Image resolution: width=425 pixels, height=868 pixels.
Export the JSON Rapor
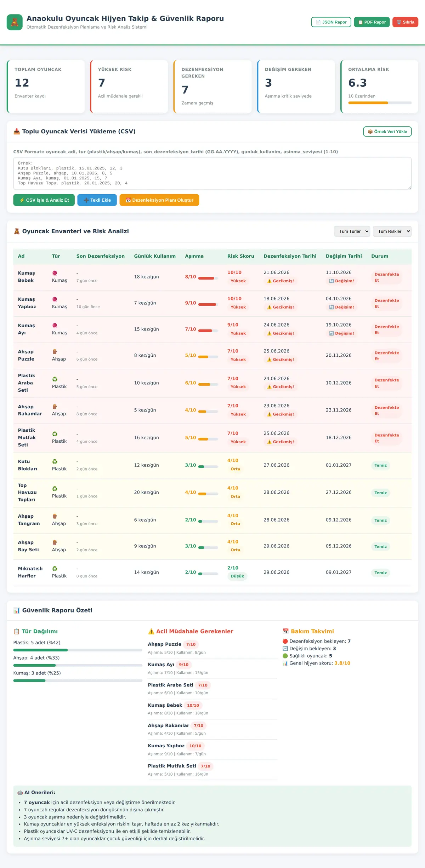pos(331,22)
